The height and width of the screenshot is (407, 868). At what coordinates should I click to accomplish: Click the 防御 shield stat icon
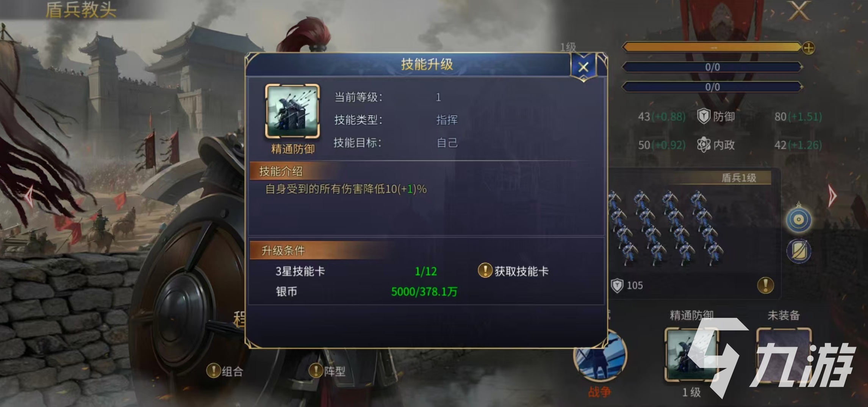704,116
